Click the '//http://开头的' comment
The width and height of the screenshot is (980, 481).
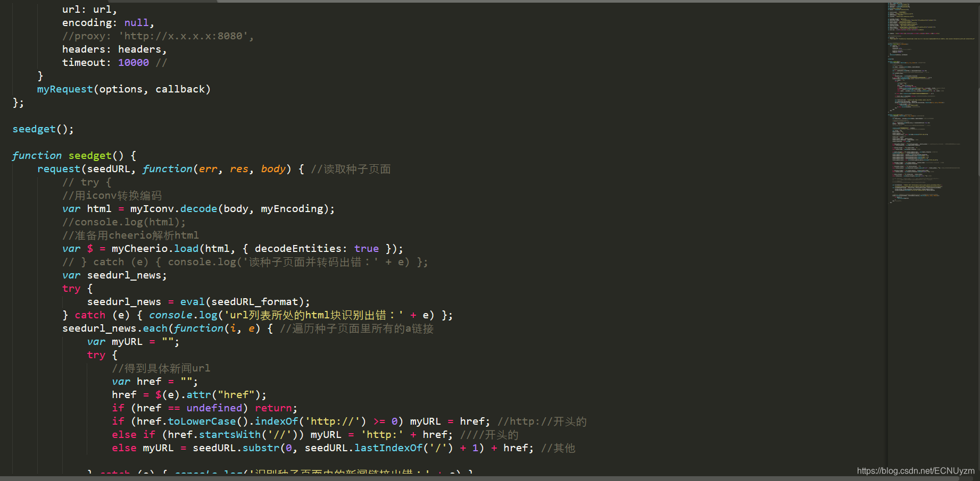coord(542,421)
